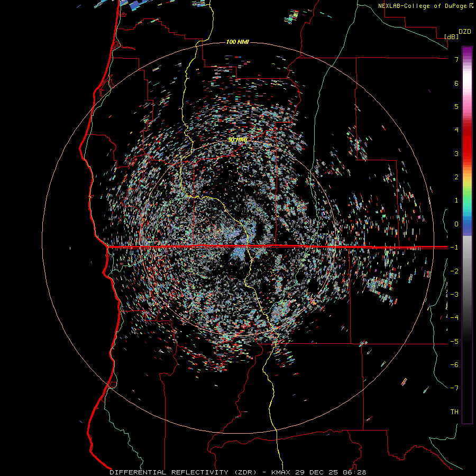Click the 100 NMI range ring label
Viewport: 476px width, 476px height.
pyautogui.click(x=237, y=42)
